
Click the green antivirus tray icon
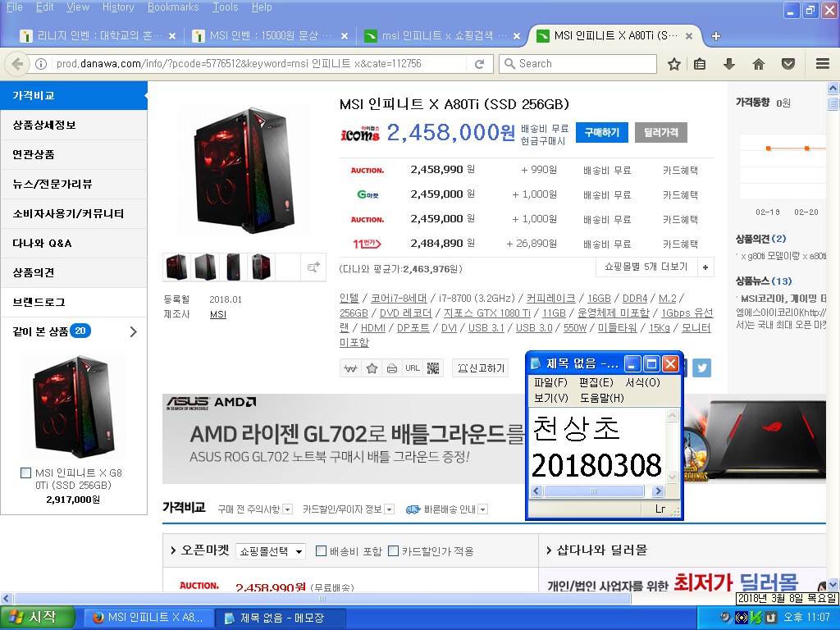[756, 618]
